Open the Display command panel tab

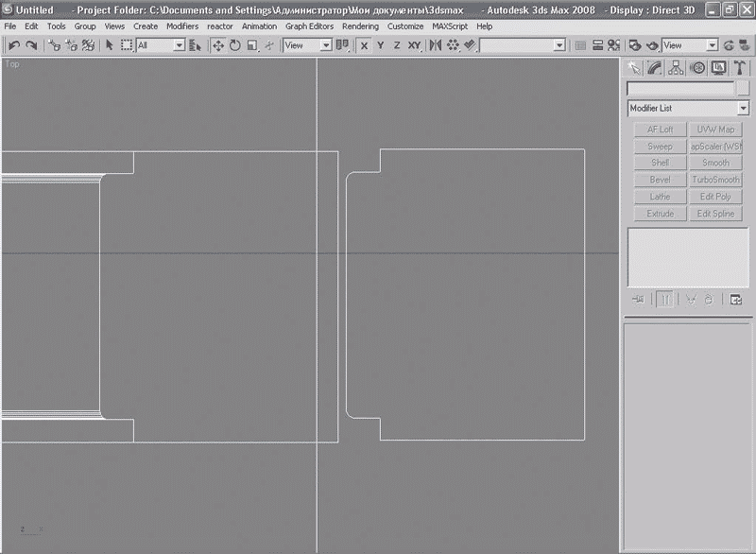click(x=718, y=68)
